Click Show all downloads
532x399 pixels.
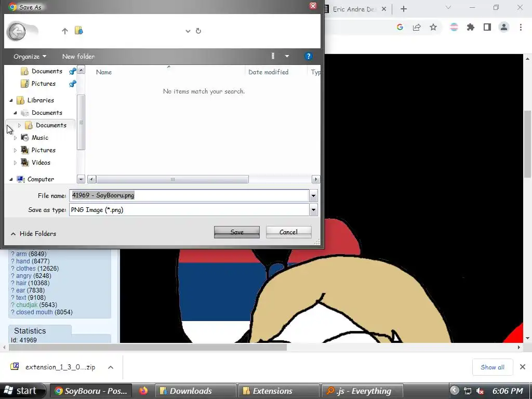[x=493, y=367]
